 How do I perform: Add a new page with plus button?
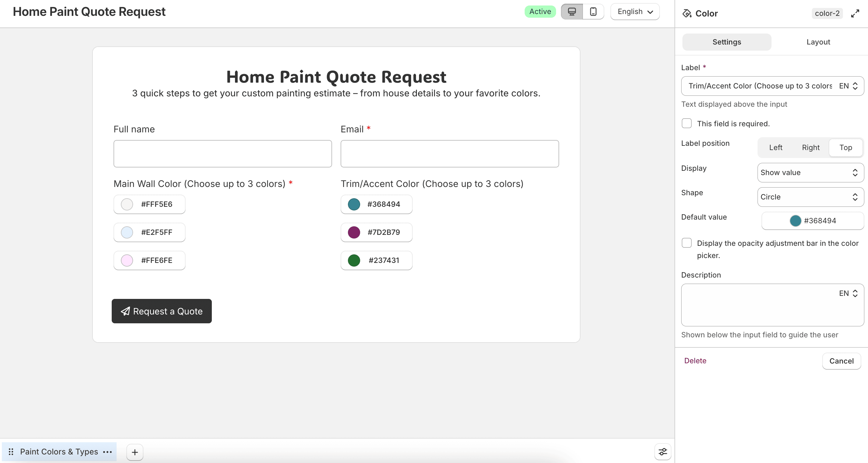(x=135, y=452)
